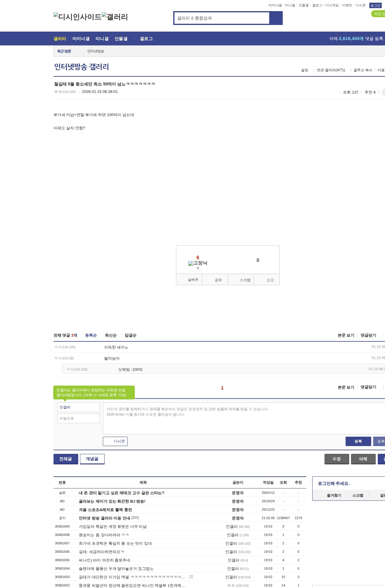Click the 갤러리 logo image next to 디시인사이드
The width and height of the screenshot is (385, 588).
115,17
